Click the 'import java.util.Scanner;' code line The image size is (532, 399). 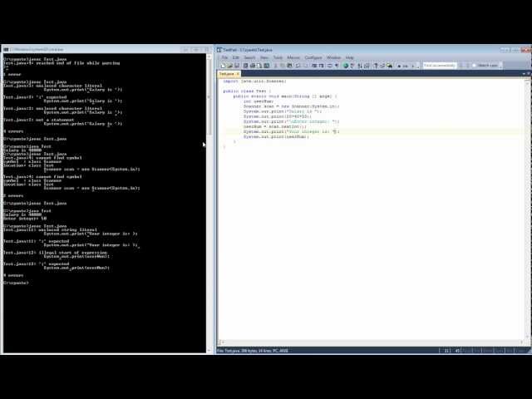click(254, 81)
